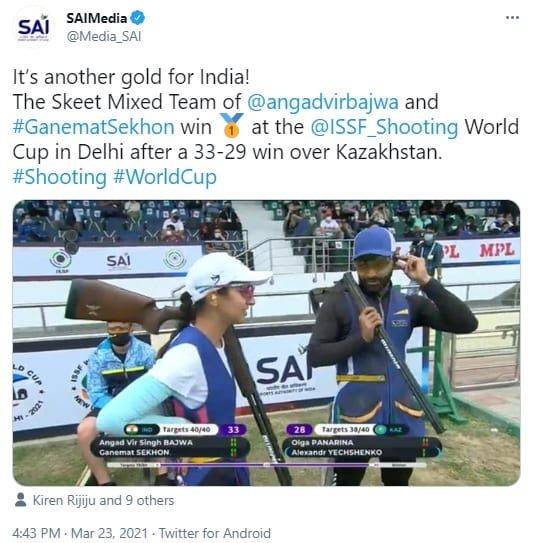Screen dimensions: 533x543
Task: Open the @angadvirbajwa mention
Action: pyautogui.click(x=323, y=102)
